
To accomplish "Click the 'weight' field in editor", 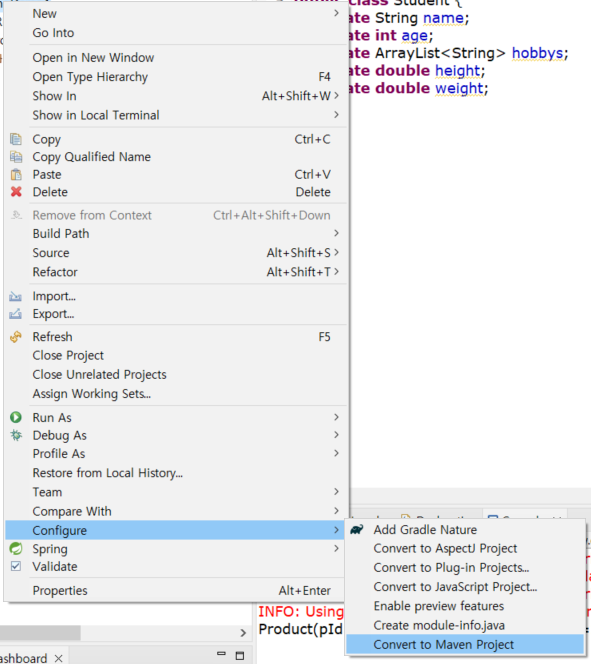I will click(459, 88).
